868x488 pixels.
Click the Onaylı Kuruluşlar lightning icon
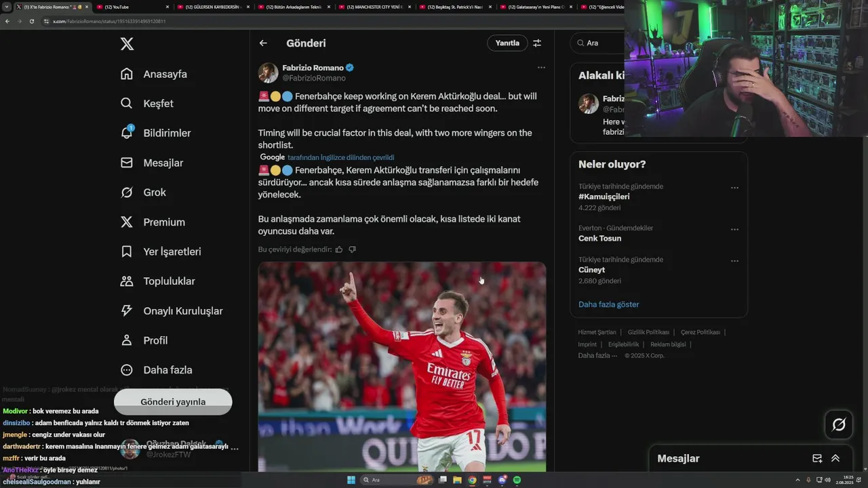(127, 310)
